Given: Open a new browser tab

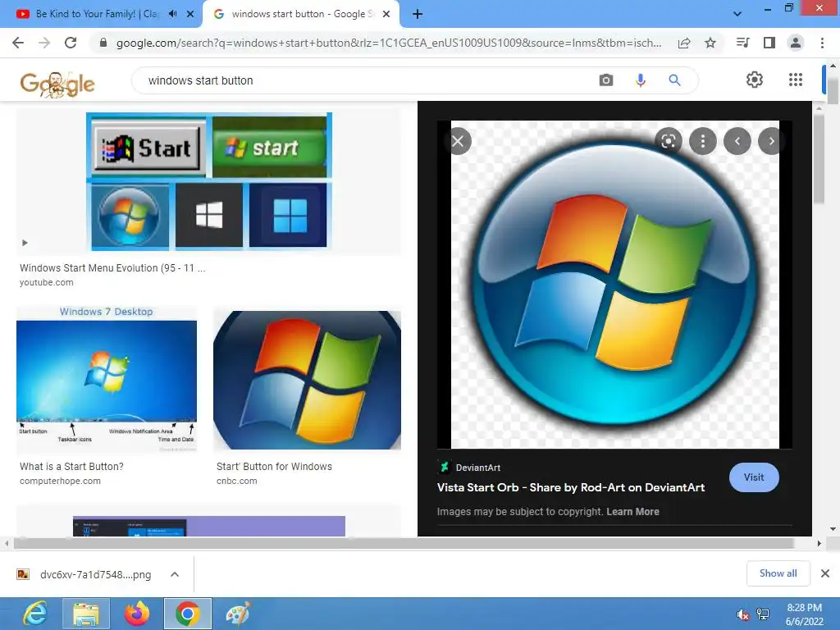Looking at the screenshot, I should 418,14.
